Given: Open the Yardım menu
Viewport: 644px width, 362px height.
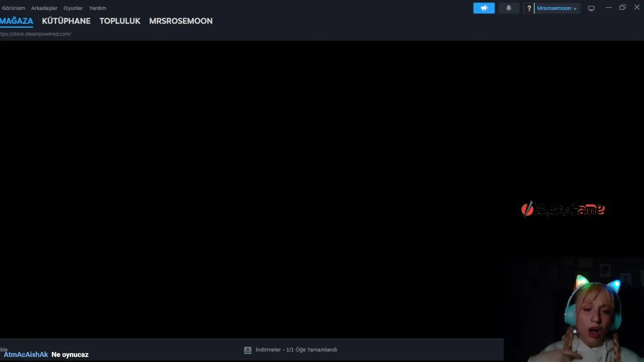Looking at the screenshot, I should tap(98, 8).
